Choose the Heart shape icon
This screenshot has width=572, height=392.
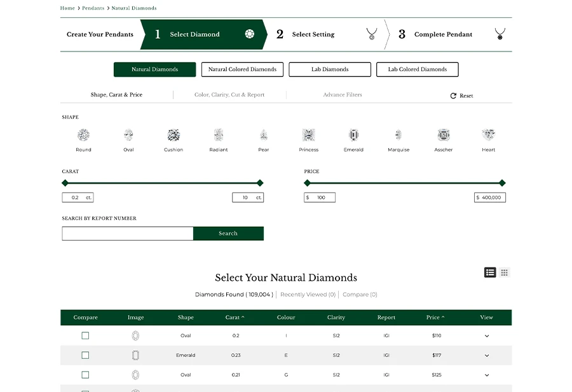point(489,135)
